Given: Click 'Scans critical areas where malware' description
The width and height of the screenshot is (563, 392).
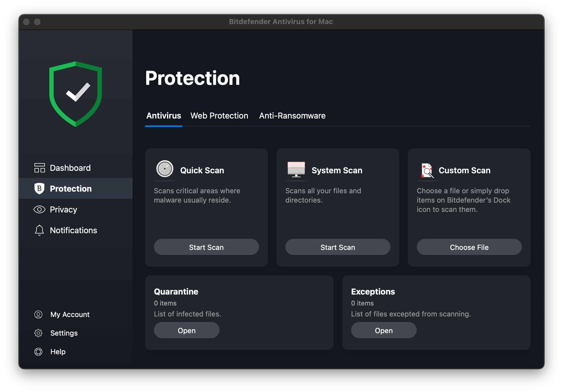Looking at the screenshot, I should coord(197,195).
